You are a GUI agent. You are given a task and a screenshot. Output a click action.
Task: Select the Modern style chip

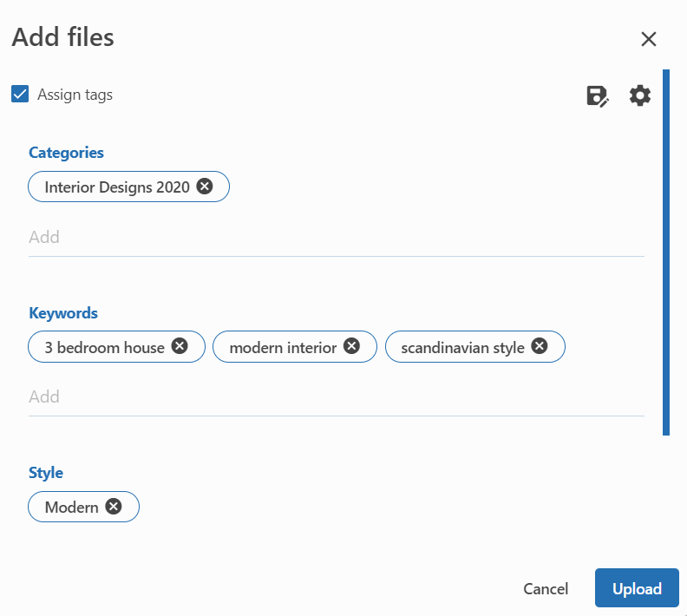[71, 508]
